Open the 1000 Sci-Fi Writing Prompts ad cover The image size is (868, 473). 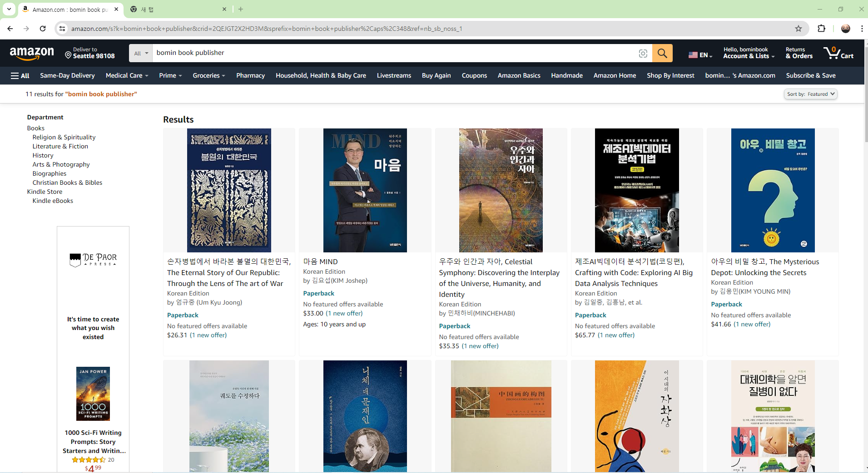pyautogui.click(x=93, y=394)
